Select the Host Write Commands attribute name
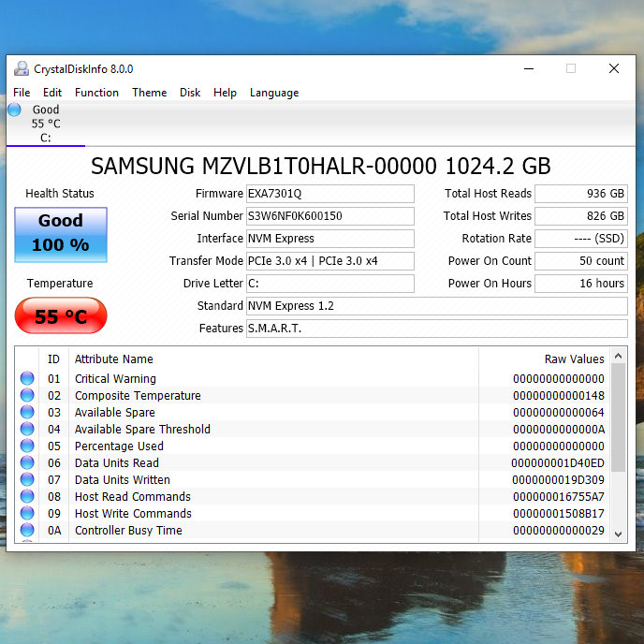 coord(133,513)
